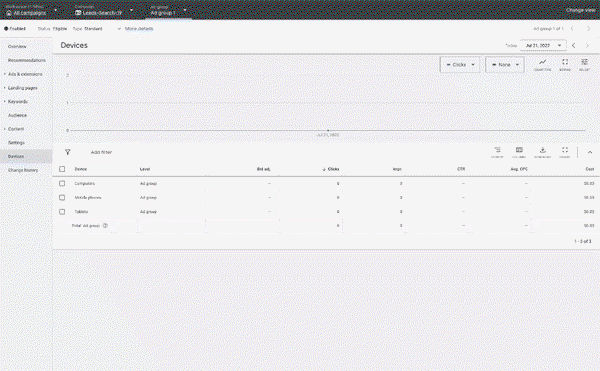Go to the previous ad group arrow
The image size is (600, 371).
pos(572,29)
